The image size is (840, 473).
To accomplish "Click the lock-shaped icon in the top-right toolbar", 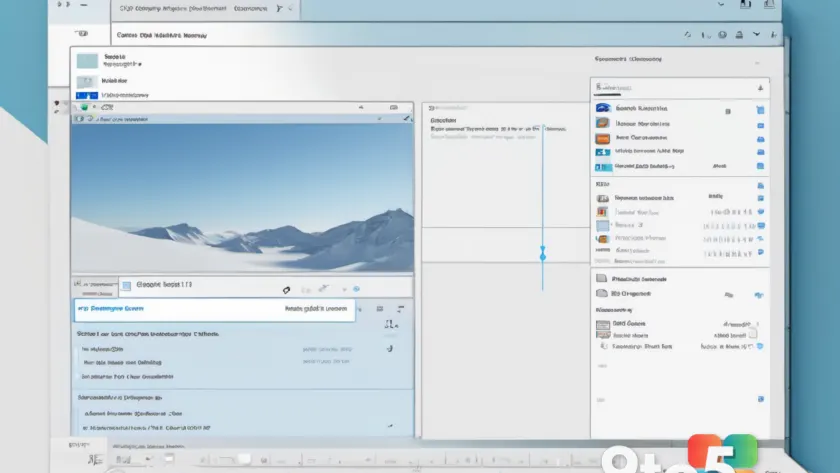I will pyautogui.click(x=739, y=35).
